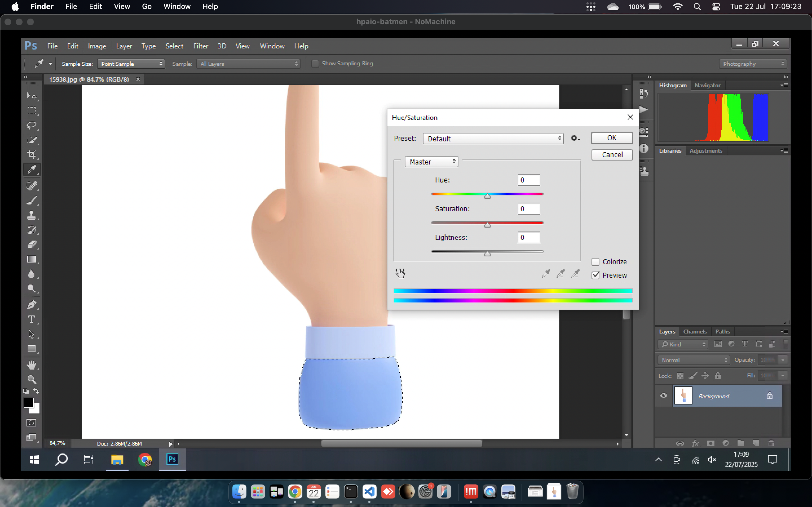Click the Saturation slider handle
This screenshot has height=507, width=812.
click(487, 225)
